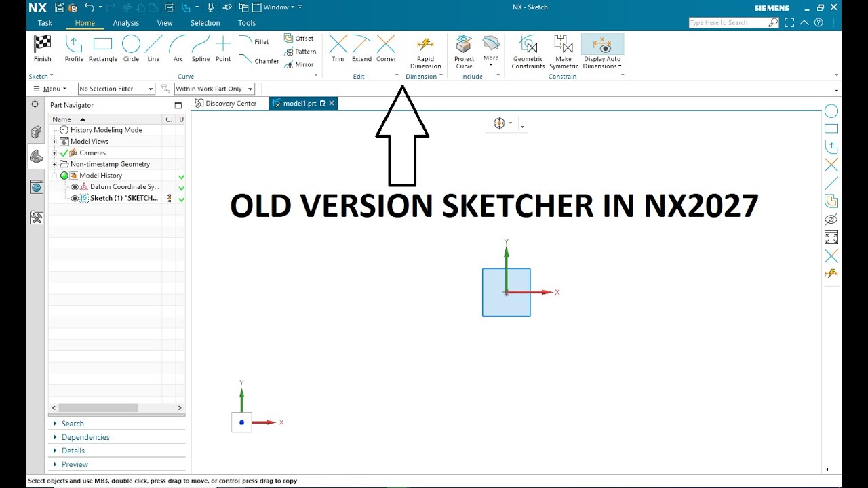The width and height of the screenshot is (868, 488).
Task: Toggle visibility of Sketch (1) item
Action: point(75,199)
